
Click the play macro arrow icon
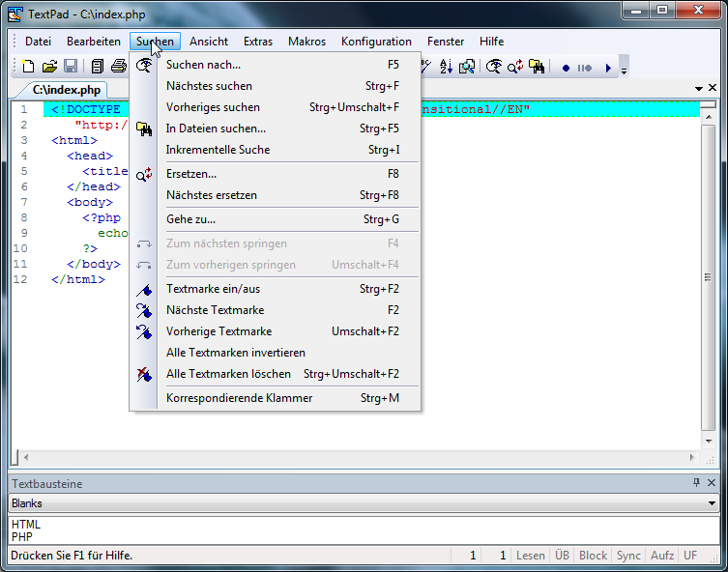[x=608, y=69]
